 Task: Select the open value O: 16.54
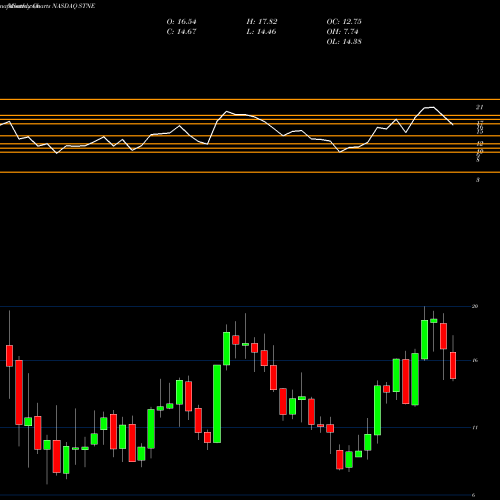tap(181, 22)
